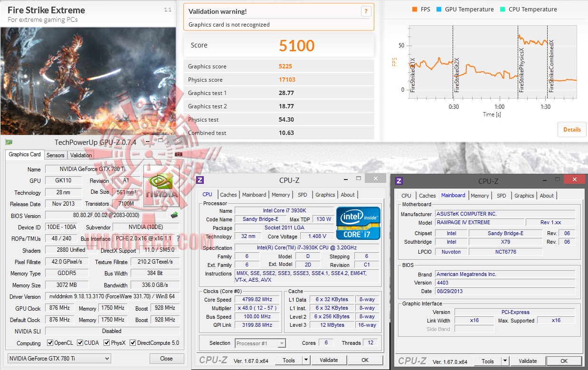Toggle the DirectCompute 5.0 checkbox
588x370 pixels.
pos(133,343)
